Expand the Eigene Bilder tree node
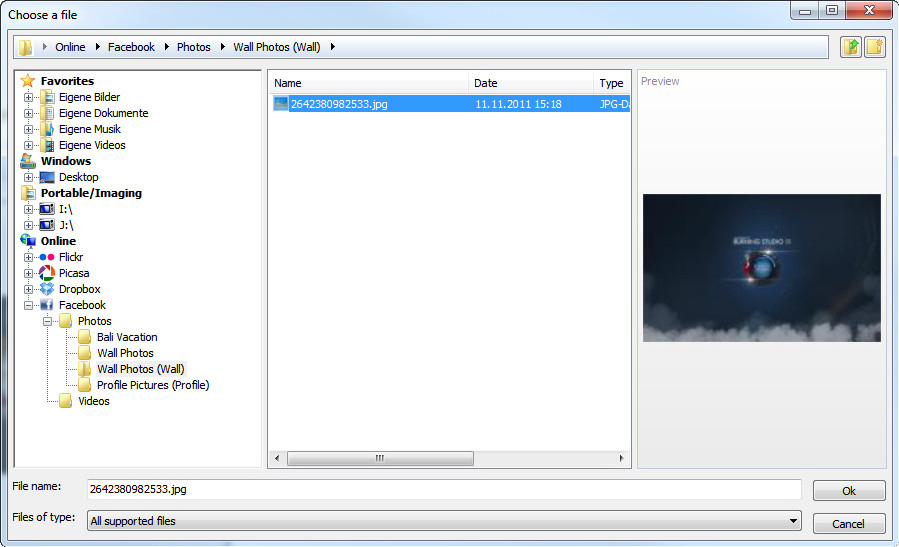Image resolution: width=899 pixels, height=547 pixels. [x=29, y=97]
